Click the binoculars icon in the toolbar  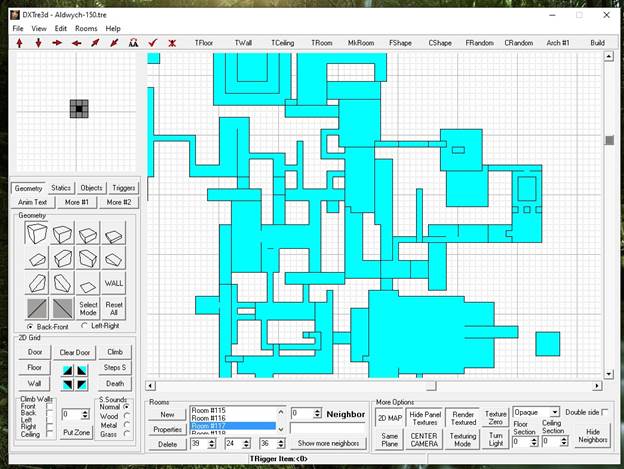tap(133, 43)
